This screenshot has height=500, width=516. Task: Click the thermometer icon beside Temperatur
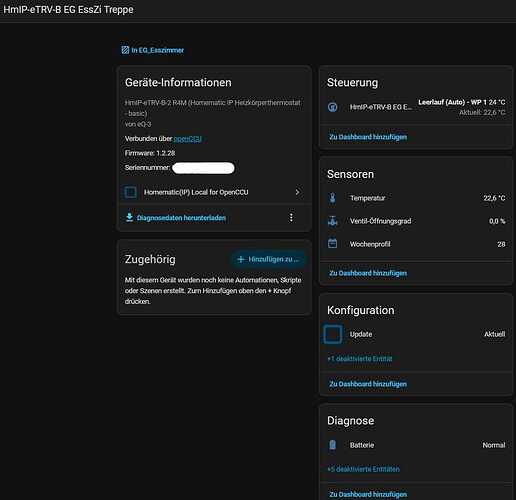pyautogui.click(x=332, y=198)
